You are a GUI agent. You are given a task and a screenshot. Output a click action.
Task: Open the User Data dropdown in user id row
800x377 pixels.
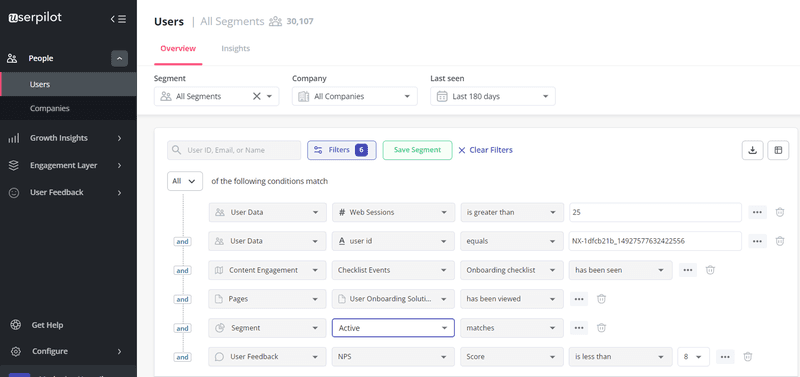[x=267, y=241]
